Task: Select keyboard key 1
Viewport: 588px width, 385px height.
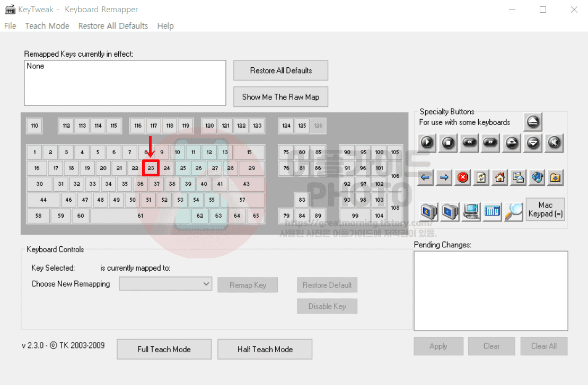Action: 34,152
